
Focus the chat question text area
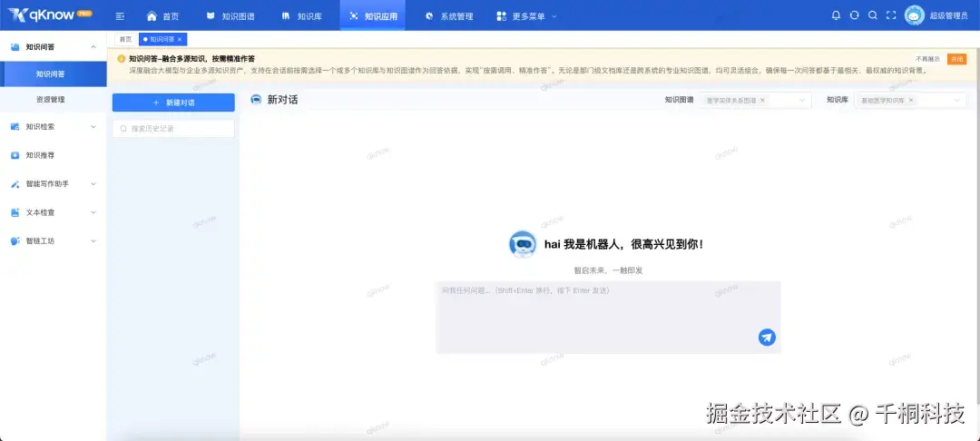(608, 318)
